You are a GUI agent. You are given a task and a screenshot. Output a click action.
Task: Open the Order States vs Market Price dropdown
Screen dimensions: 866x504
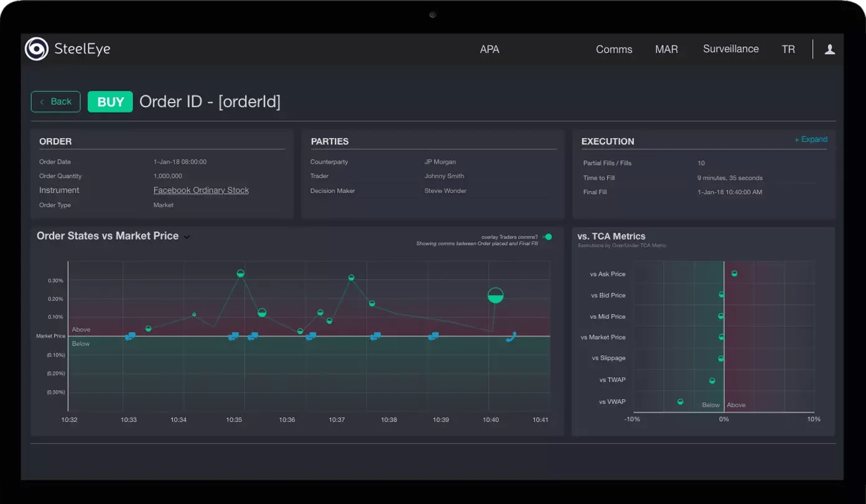(187, 237)
